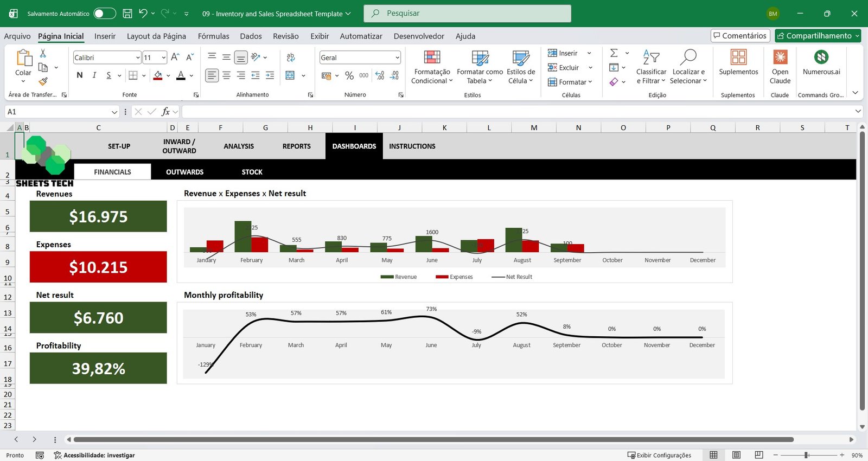Click the thousands separator 000 icon

point(364,75)
